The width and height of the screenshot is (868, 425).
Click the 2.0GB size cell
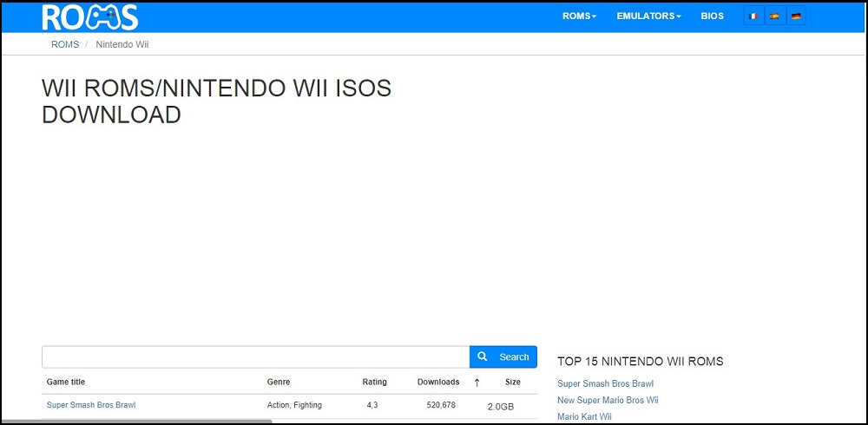501,407
